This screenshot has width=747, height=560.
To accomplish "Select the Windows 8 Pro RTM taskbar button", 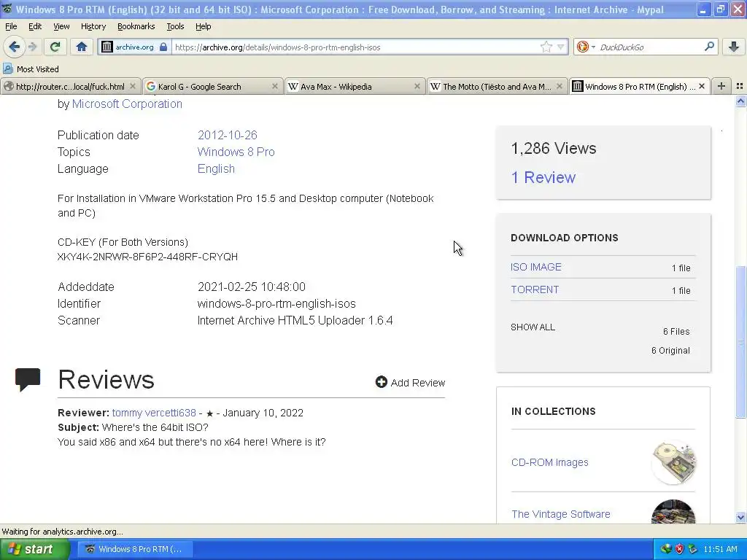I will [x=135, y=549].
